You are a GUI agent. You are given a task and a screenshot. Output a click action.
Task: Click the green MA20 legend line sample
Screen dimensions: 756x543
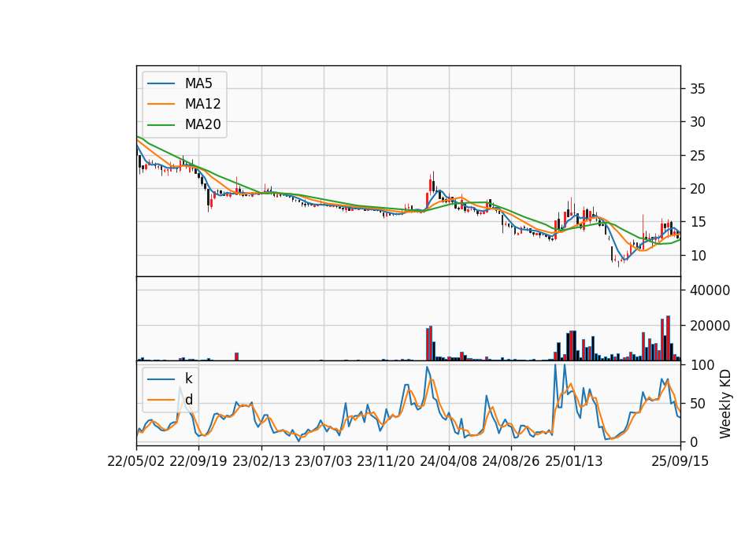click(x=161, y=125)
